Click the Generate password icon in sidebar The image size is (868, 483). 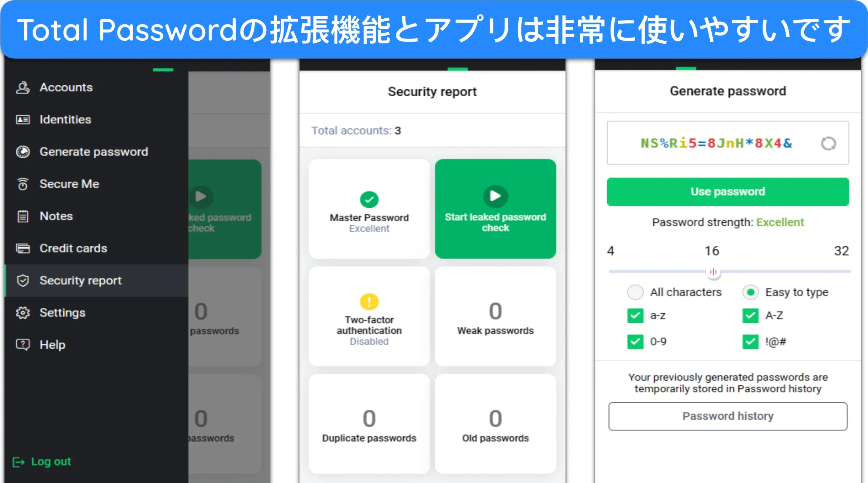[23, 152]
